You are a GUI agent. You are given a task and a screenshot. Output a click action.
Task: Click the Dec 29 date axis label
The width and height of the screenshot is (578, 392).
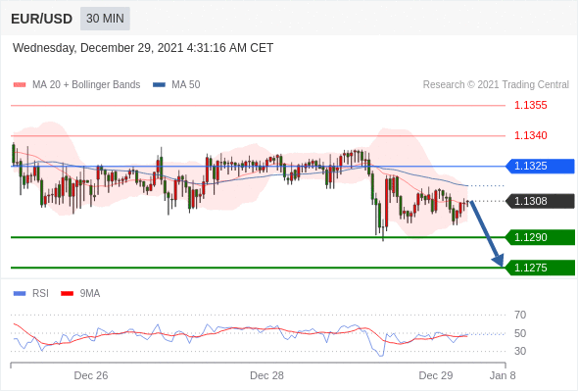point(436,375)
